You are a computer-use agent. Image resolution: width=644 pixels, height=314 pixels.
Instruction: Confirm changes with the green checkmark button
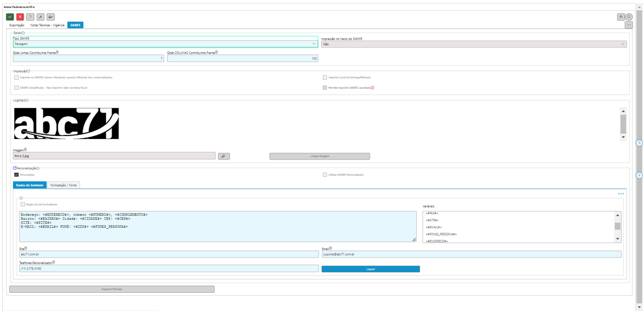pyautogui.click(x=10, y=17)
